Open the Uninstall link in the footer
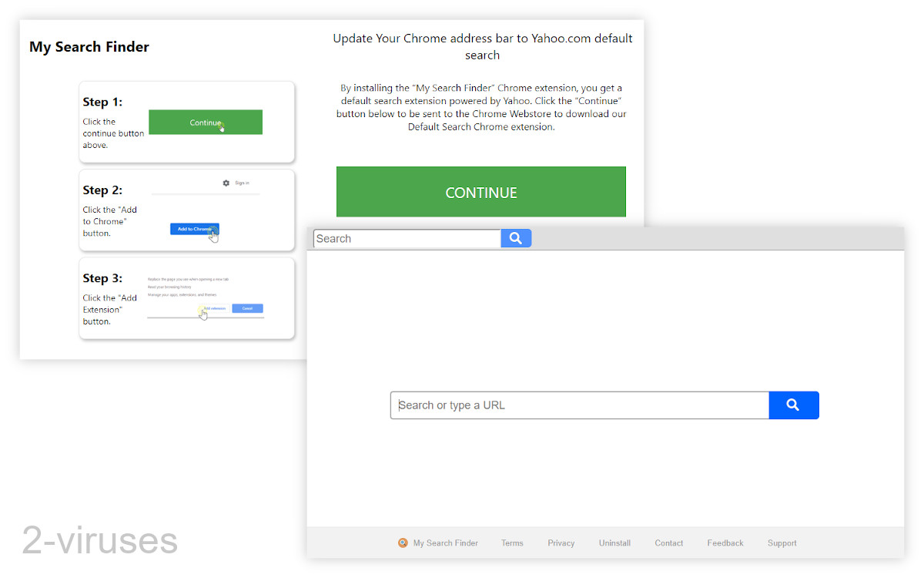924x578 pixels. (614, 543)
